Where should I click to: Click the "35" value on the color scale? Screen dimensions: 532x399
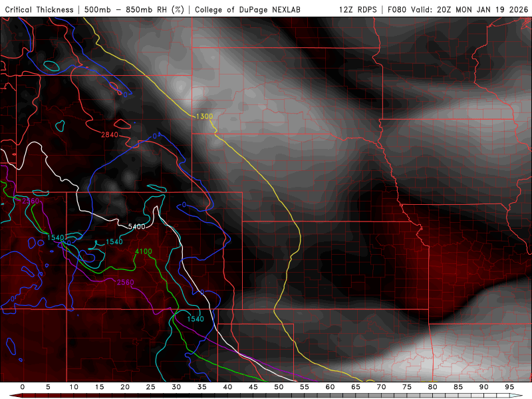[x=202, y=387]
